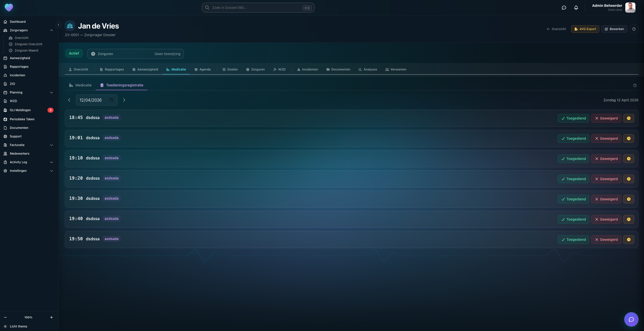Collapse the Zorgvragers sidebar section
Image resolution: width=644 pixels, height=331 pixels.
pos(51,30)
